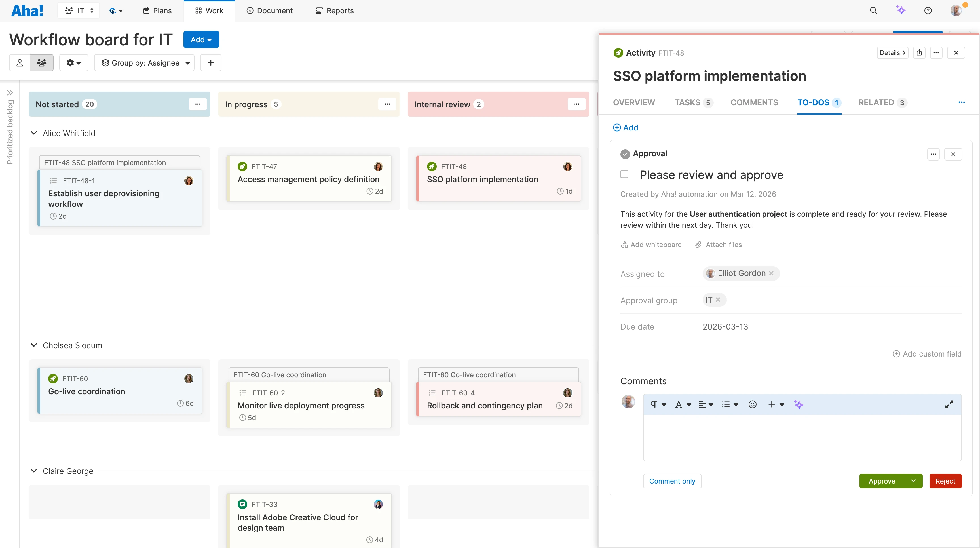Click the share icon on the activity panel
The image size is (980, 548).
[x=920, y=52]
